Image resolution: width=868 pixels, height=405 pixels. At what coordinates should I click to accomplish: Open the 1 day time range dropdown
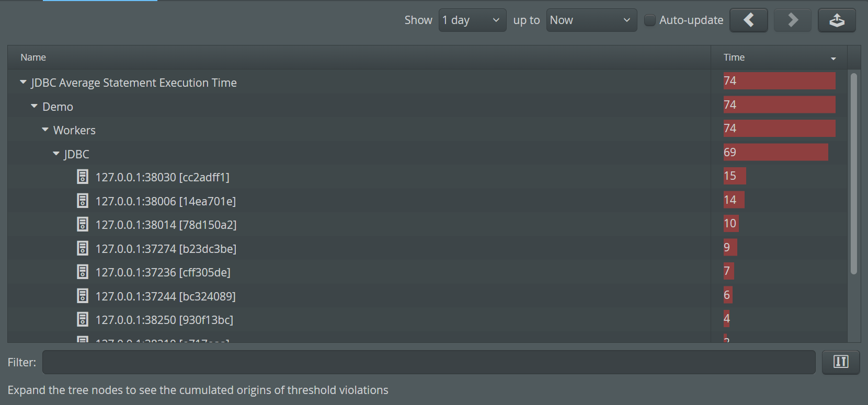click(x=472, y=20)
